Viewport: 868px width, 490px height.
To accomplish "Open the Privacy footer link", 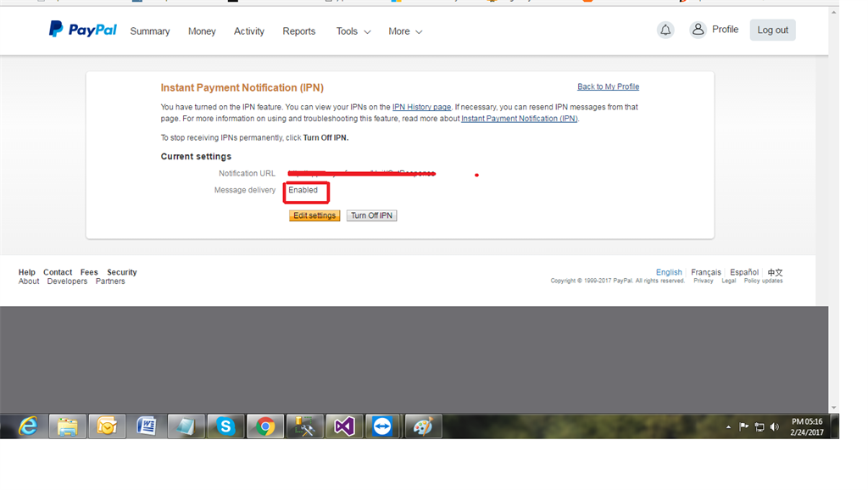I will coord(703,281).
